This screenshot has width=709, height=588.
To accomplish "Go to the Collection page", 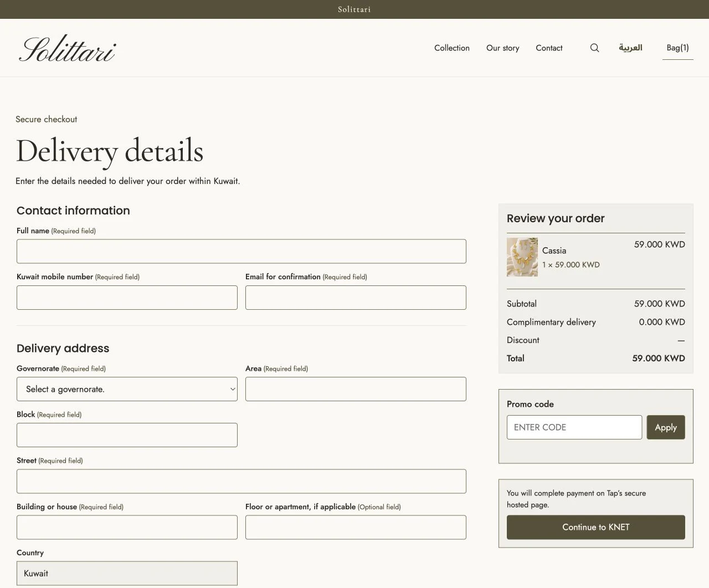I will pos(452,48).
